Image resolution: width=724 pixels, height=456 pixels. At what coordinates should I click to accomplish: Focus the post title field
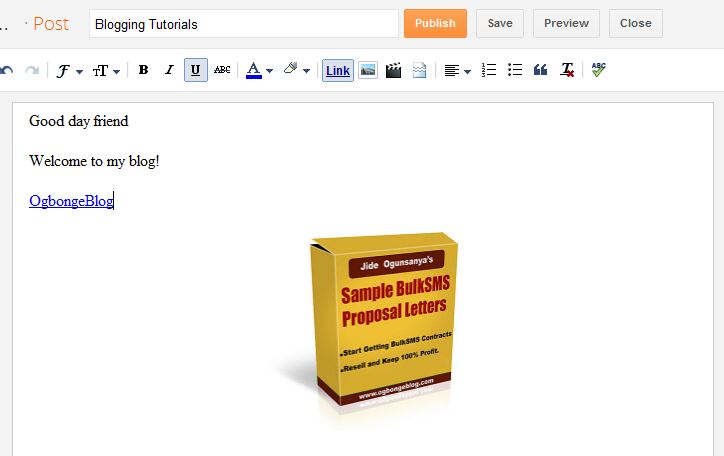tap(244, 24)
